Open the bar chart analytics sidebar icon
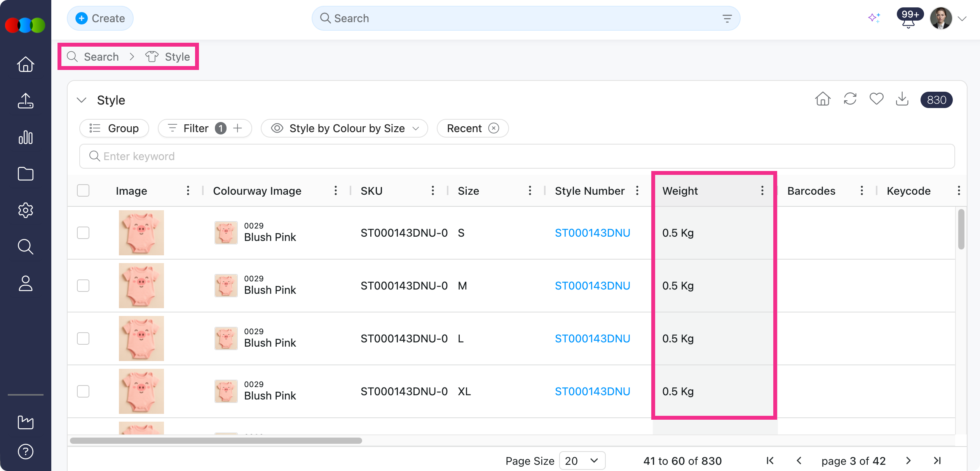 click(26, 137)
